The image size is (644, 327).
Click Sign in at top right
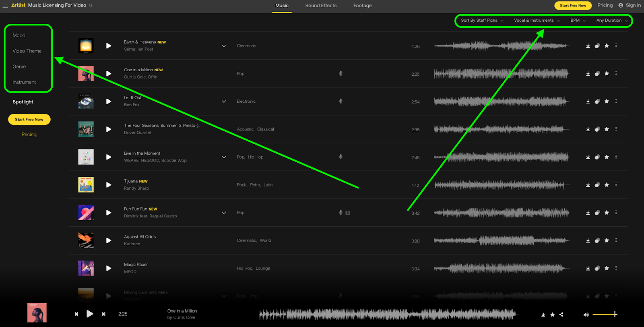point(630,5)
